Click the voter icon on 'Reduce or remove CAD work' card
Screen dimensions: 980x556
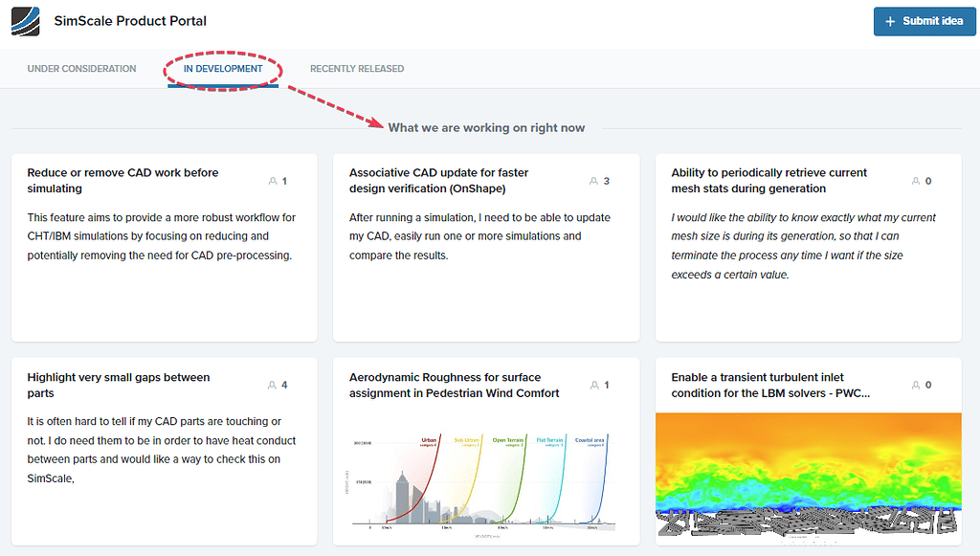[273, 180]
